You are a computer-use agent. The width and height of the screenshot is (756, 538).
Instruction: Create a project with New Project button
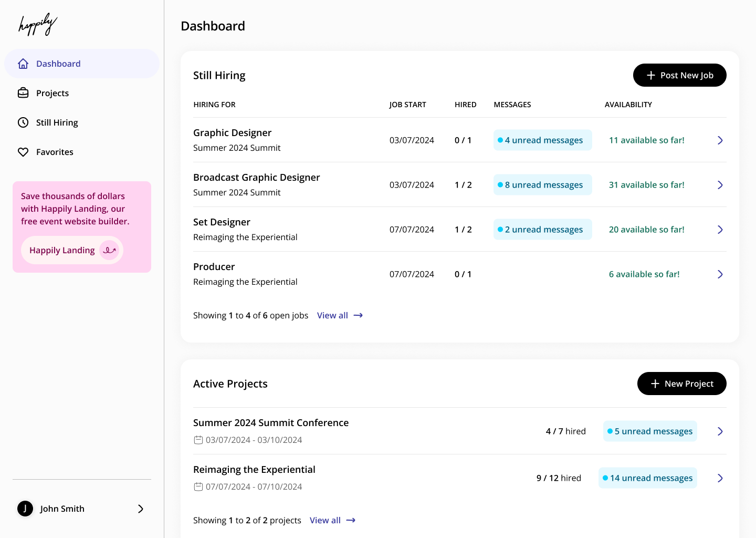click(x=681, y=384)
